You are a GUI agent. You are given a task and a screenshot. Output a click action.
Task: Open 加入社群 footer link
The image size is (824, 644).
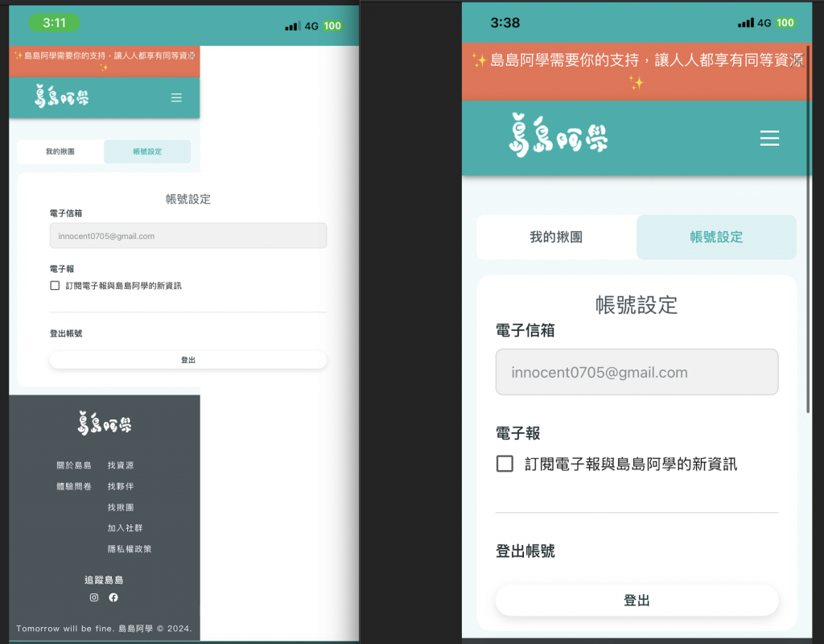[125, 528]
